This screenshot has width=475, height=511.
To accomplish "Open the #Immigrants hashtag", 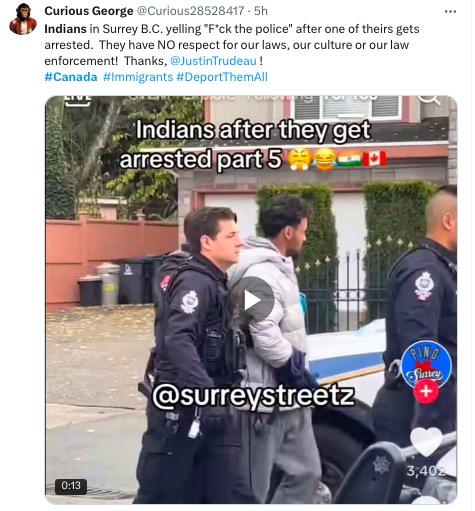I will [138, 77].
